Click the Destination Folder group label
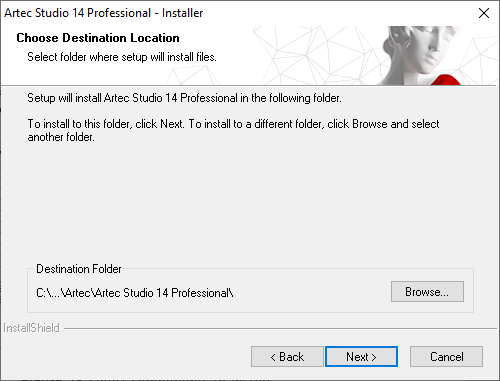 point(79,269)
